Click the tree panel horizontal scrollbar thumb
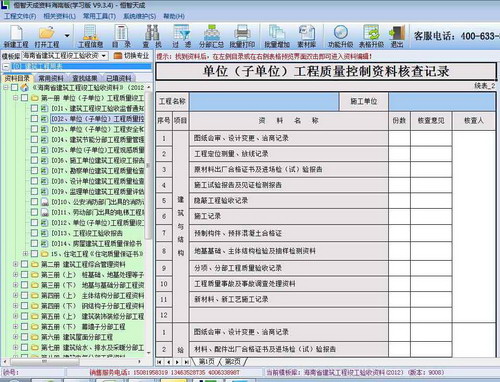The width and height of the screenshot is (500, 382). 44,361
